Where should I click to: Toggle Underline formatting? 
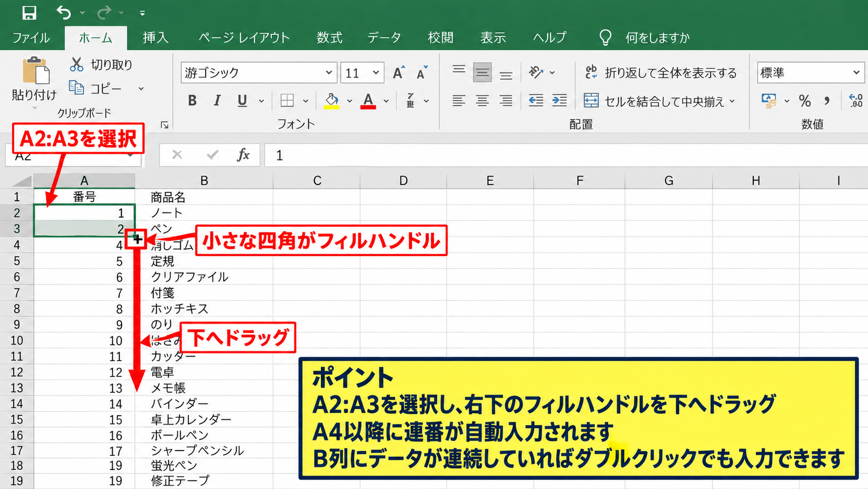(x=242, y=100)
